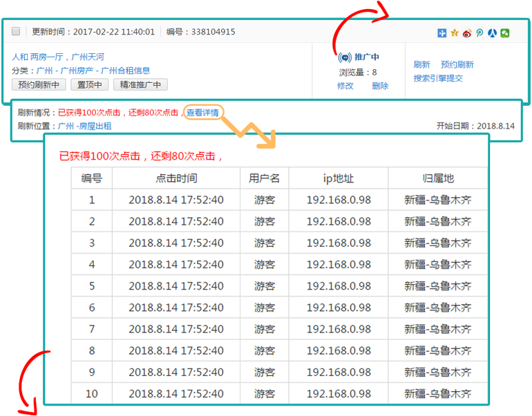Share to Sina Weibo icon
This screenshot has height=416, width=532.
467,32
